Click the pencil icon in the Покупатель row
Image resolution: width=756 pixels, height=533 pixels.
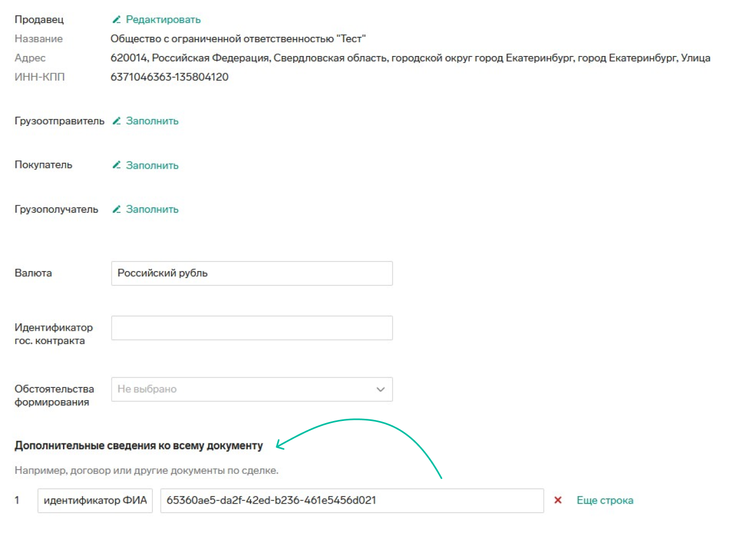(116, 165)
